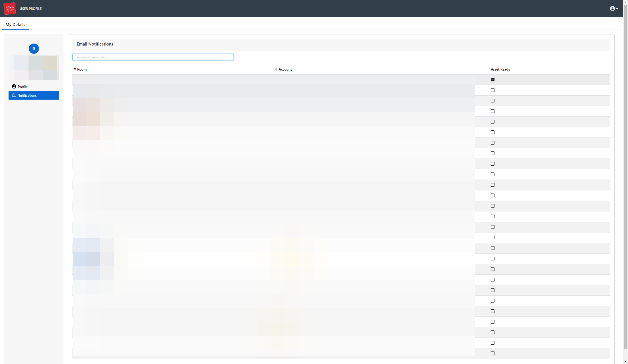This screenshot has height=364, width=628.
Task: Focus the Filter accounts and rooms field
Action: click(x=153, y=57)
